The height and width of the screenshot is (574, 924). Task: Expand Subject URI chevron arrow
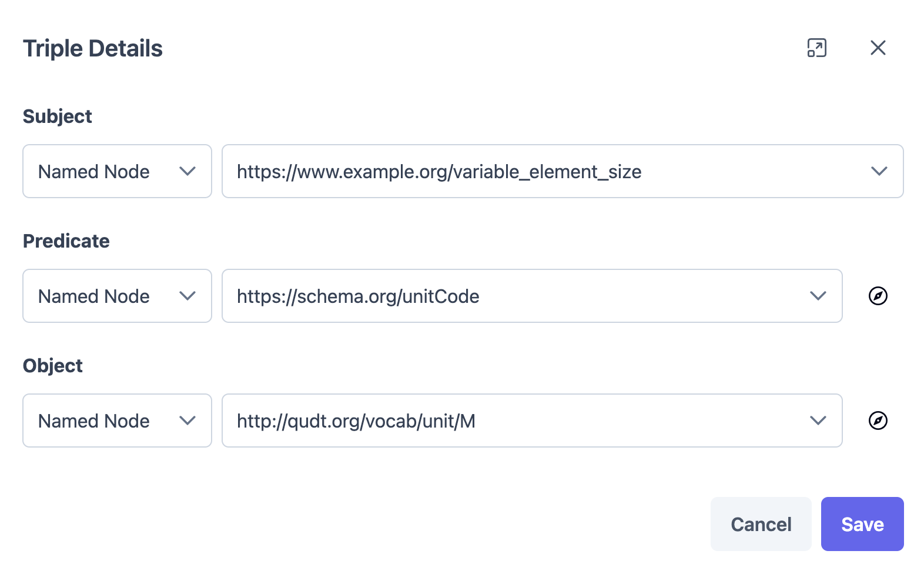[x=879, y=171]
